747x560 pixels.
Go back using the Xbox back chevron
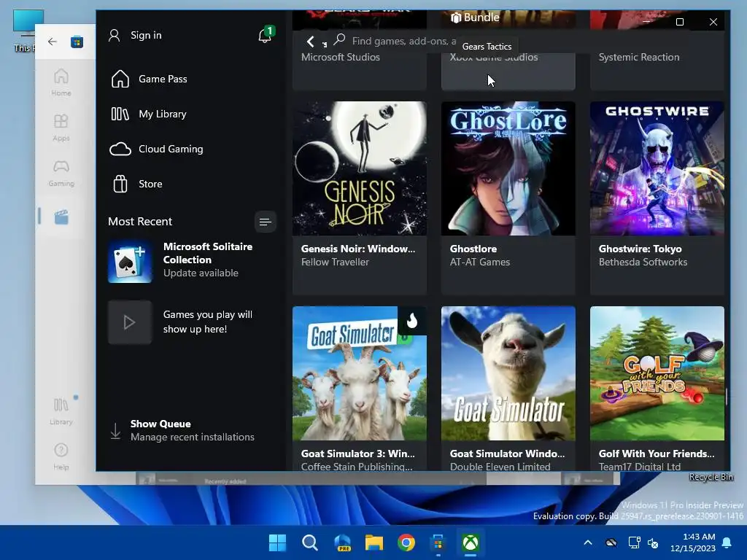tap(310, 42)
